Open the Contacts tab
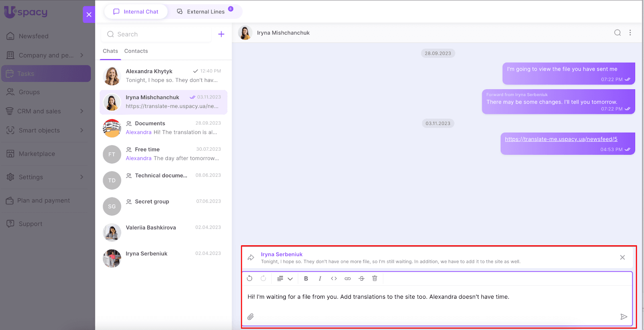The image size is (644, 330). (x=136, y=51)
